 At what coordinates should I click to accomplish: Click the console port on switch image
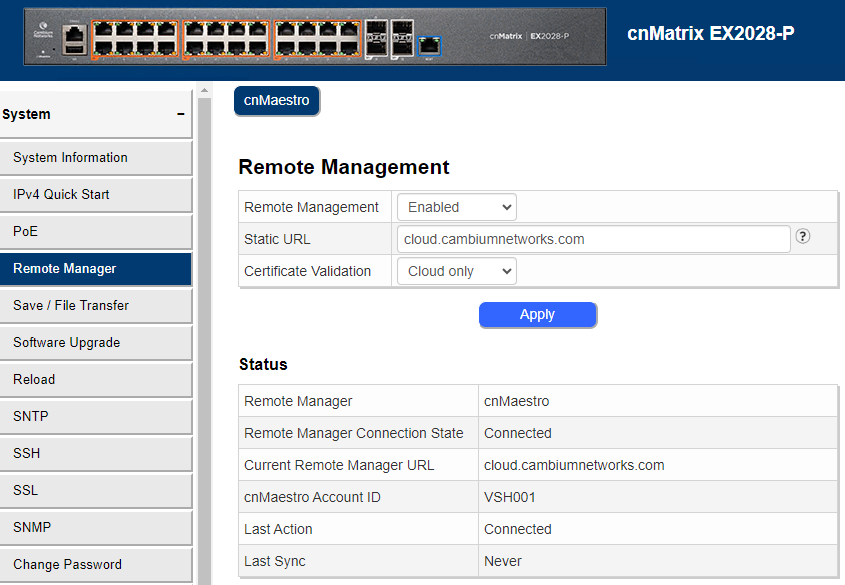tap(74, 39)
